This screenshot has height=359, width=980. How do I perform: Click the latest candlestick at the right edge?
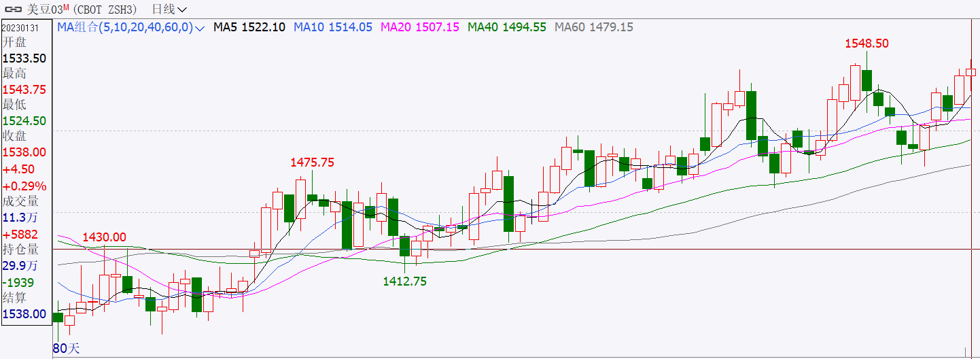970,72
